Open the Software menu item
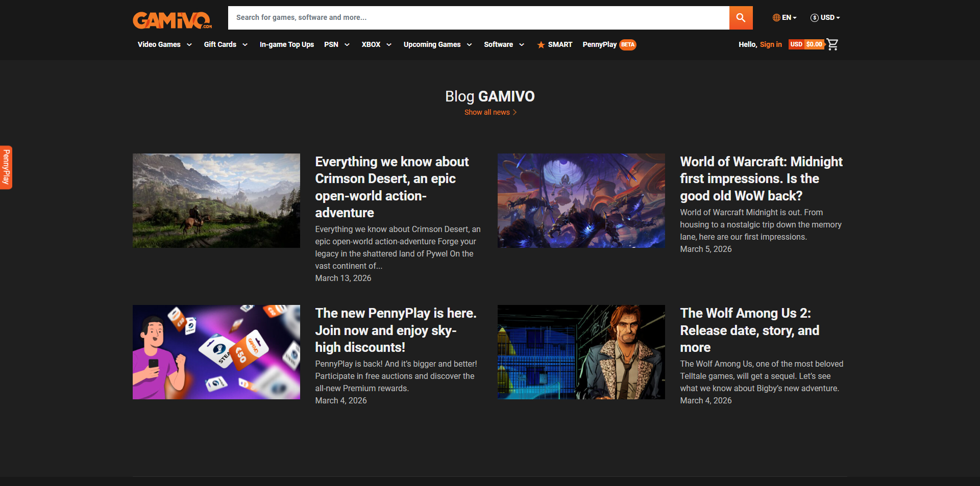The height and width of the screenshot is (486, 980). (499, 45)
